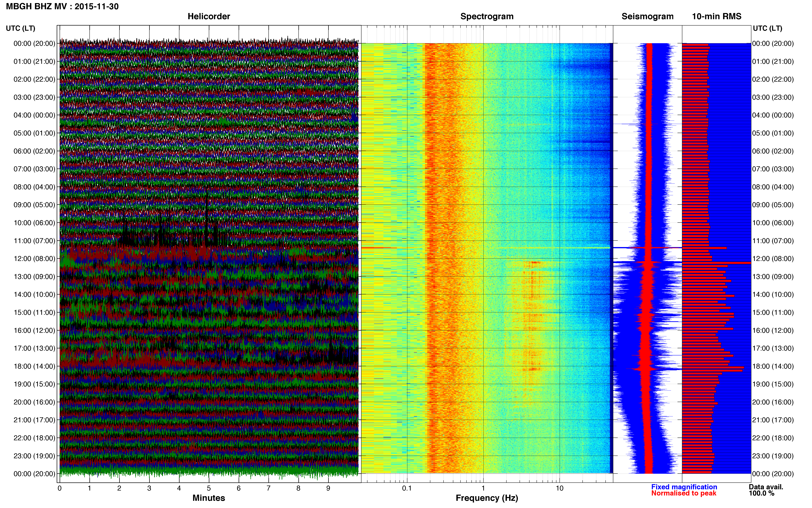The height and width of the screenshot is (508, 812).
Task: Click 21:00 (17:00) on the left time axis
Action: click(x=34, y=420)
